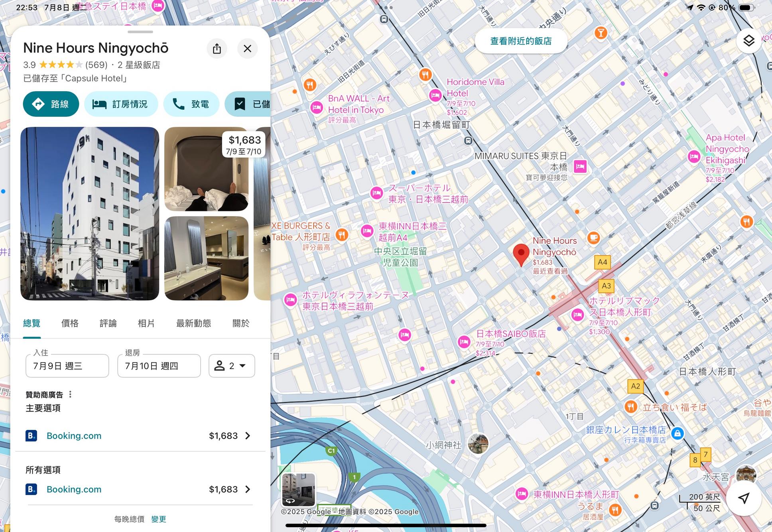
Task: Tap the うるま 居酒屋 restaurant pin
Action: 615,510
